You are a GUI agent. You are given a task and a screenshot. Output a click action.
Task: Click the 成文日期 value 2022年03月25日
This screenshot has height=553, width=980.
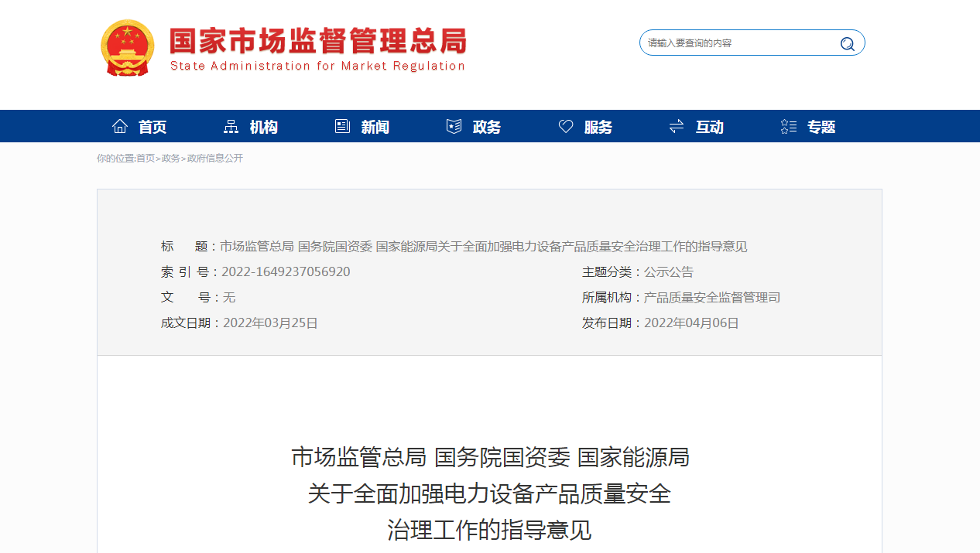pyautogui.click(x=270, y=323)
